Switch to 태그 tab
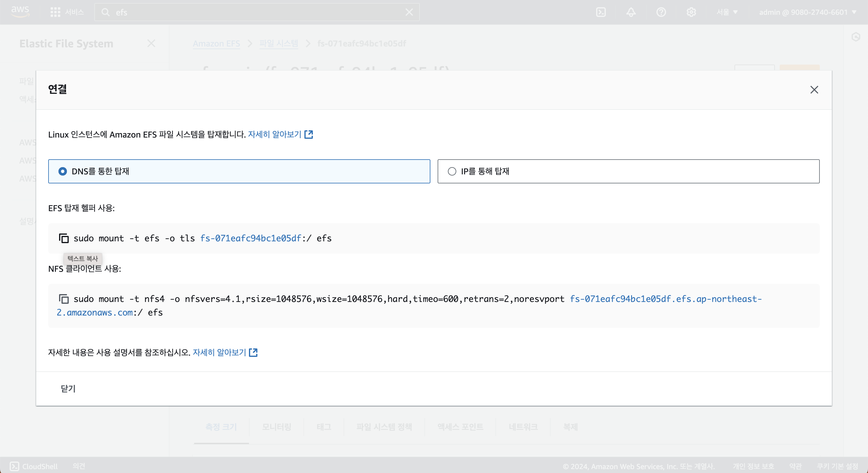Image resolution: width=868 pixels, height=473 pixels. [x=323, y=427]
